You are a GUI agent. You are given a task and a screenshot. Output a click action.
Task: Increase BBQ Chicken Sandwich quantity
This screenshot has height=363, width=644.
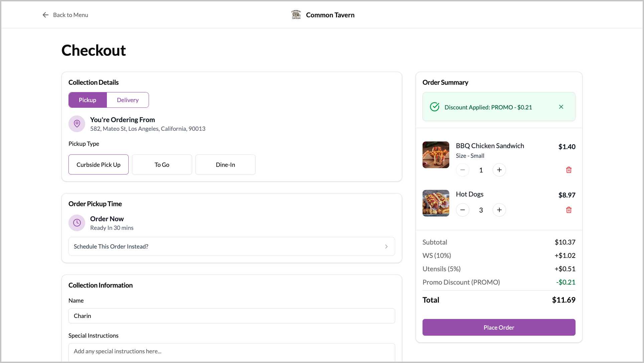click(x=499, y=170)
